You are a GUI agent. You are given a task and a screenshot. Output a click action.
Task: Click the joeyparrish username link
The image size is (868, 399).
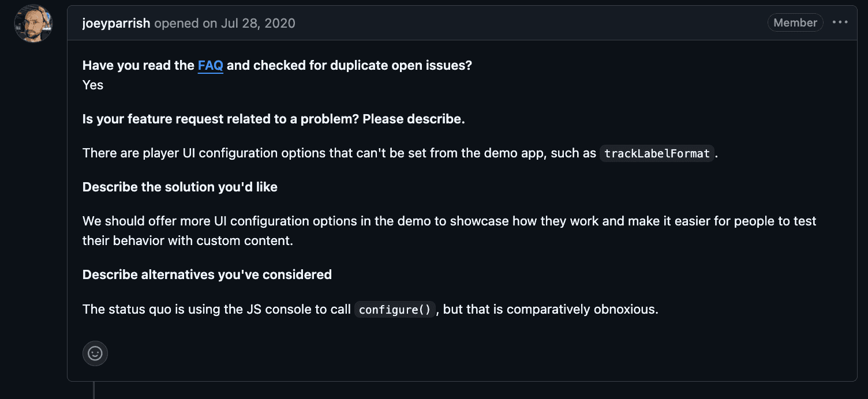click(x=116, y=23)
